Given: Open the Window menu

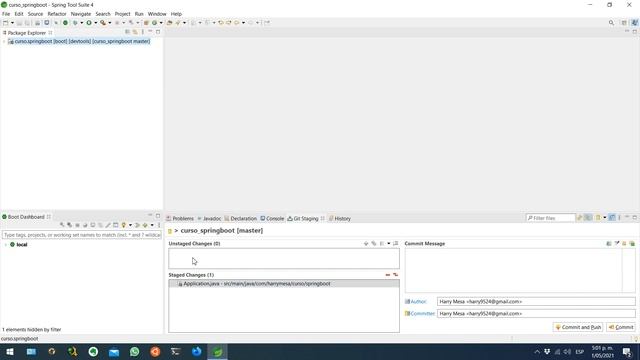Looking at the screenshot, I should click(x=157, y=14).
